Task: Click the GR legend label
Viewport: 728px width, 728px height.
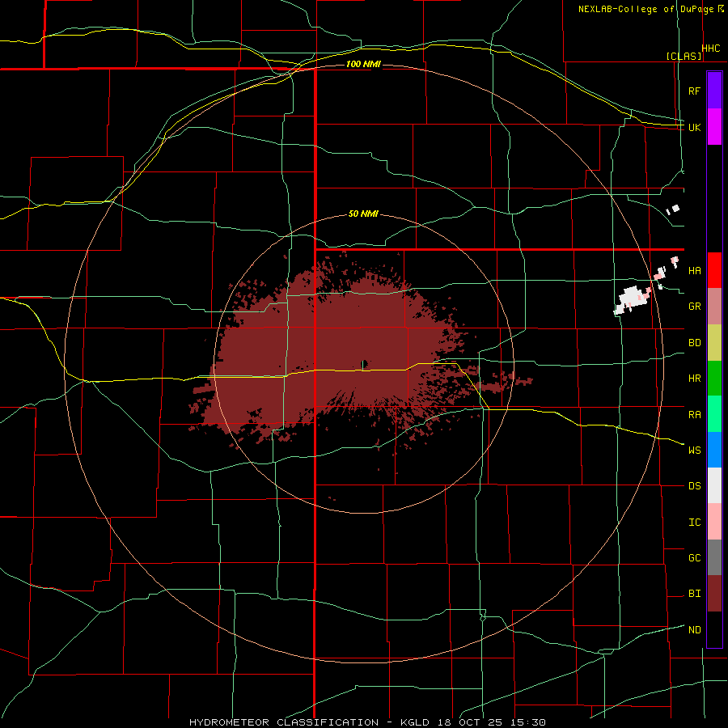Action: pos(694,307)
